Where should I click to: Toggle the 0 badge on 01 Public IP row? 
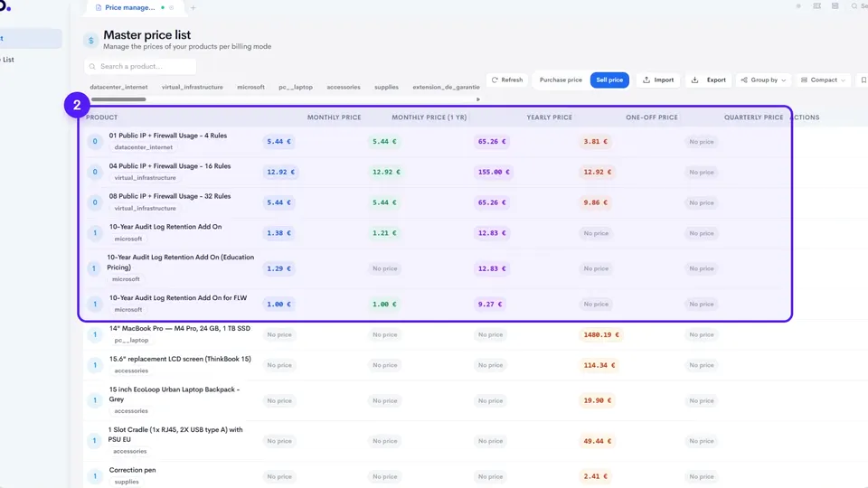[95, 142]
